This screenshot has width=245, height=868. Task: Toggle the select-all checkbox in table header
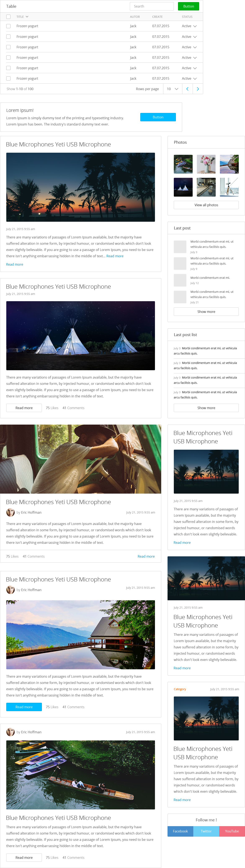(x=8, y=17)
